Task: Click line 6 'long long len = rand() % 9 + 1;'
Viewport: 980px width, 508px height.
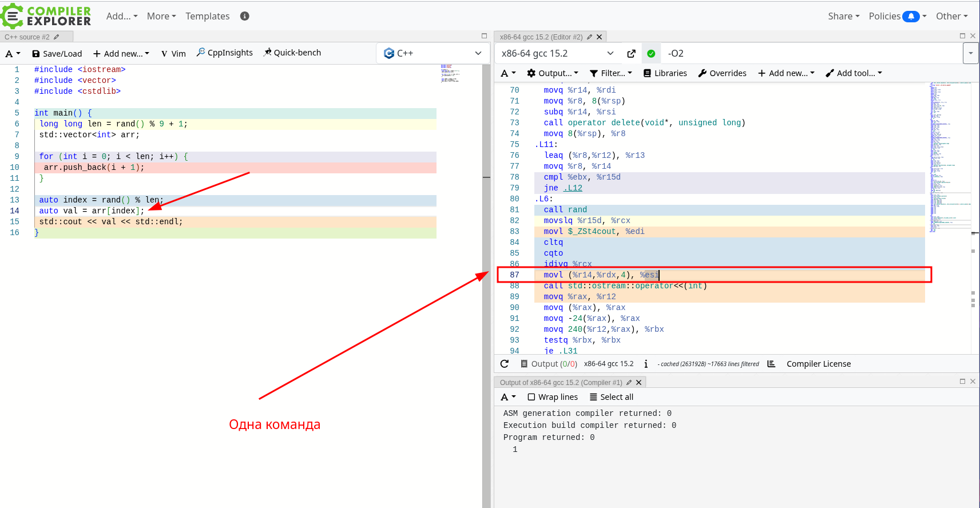Action: [x=113, y=124]
